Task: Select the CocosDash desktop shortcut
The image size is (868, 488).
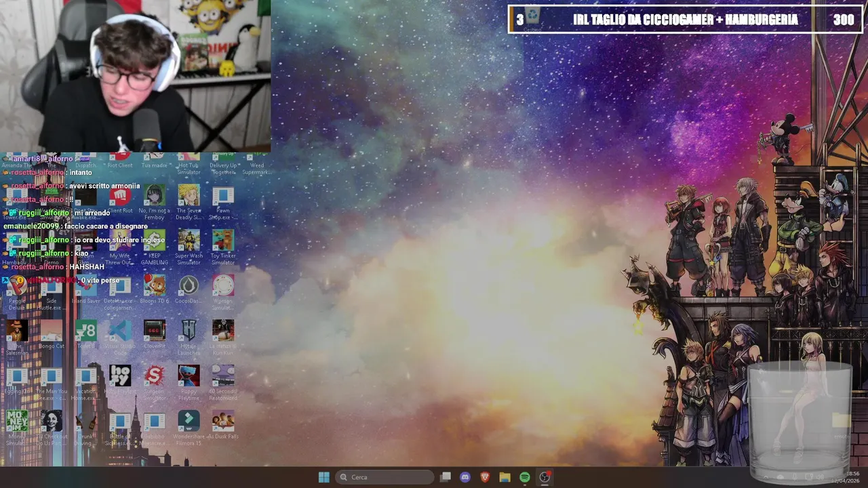Action: click(189, 290)
